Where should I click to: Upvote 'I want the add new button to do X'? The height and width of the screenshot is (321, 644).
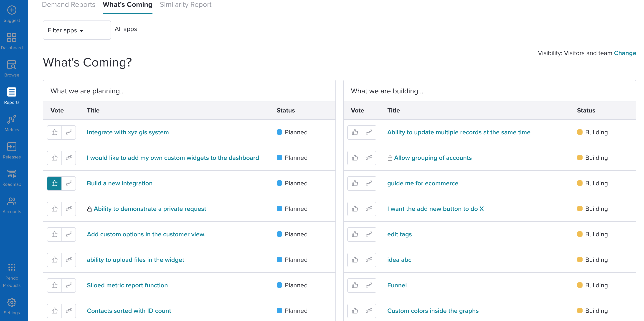click(x=355, y=209)
